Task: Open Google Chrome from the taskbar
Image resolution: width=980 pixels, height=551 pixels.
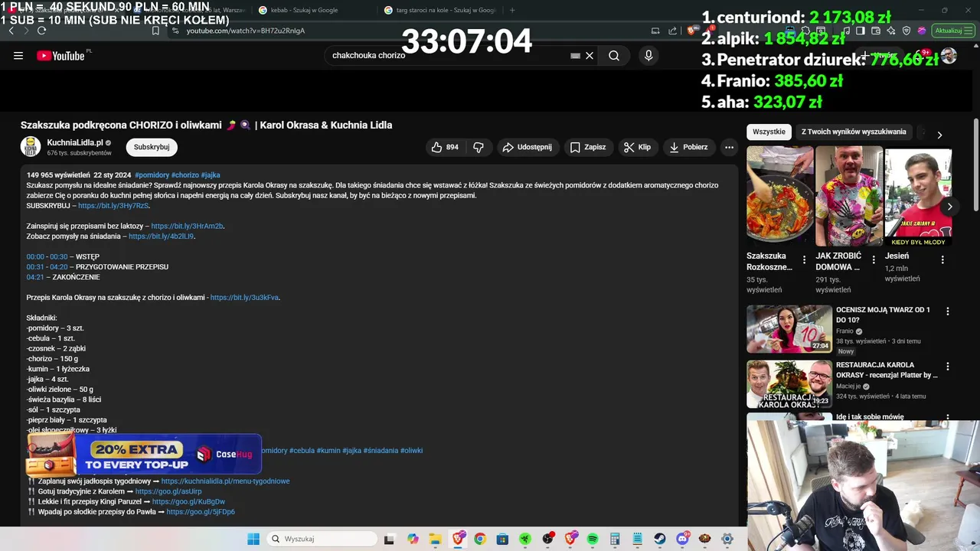Action: coord(480,539)
